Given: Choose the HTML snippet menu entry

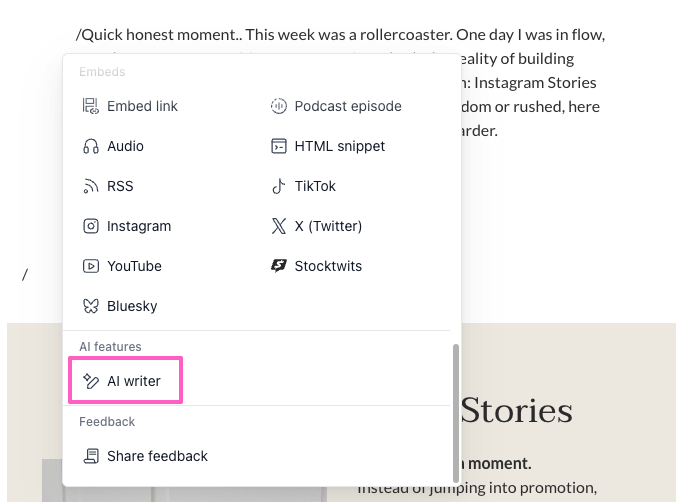Looking at the screenshot, I should tap(328, 146).
